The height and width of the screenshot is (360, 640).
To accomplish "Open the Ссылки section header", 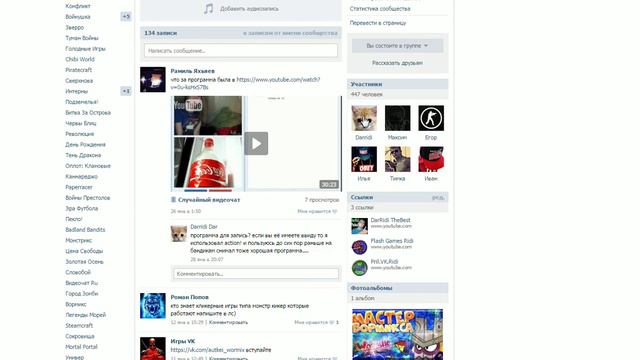I will coord(398,197).
